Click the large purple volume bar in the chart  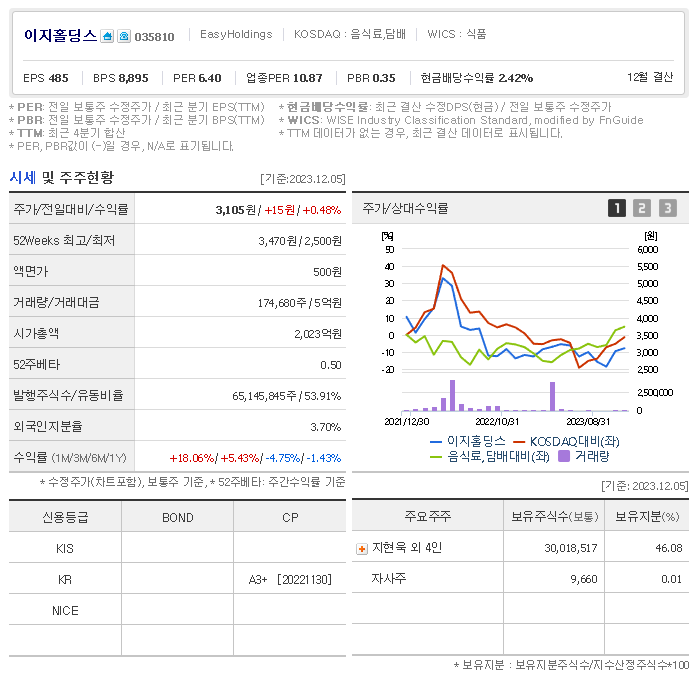pos(452,395)
